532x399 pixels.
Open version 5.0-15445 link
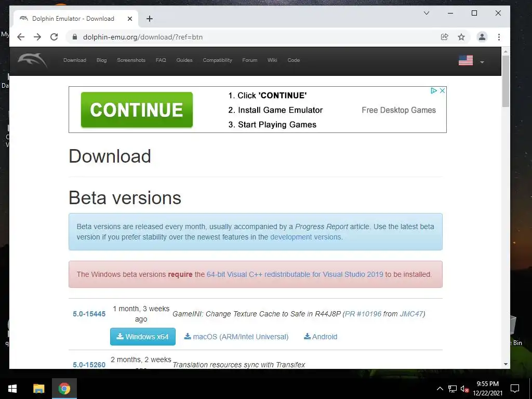point(89,314)
